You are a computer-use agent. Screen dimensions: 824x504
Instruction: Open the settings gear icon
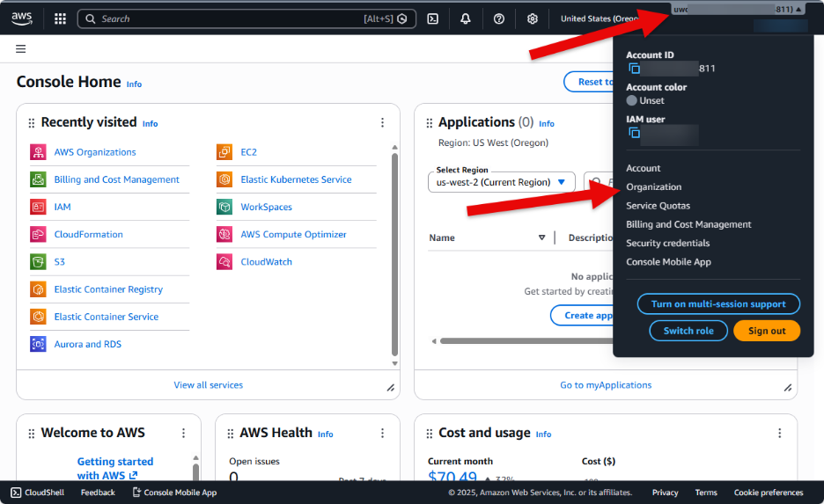click(533, 18)
